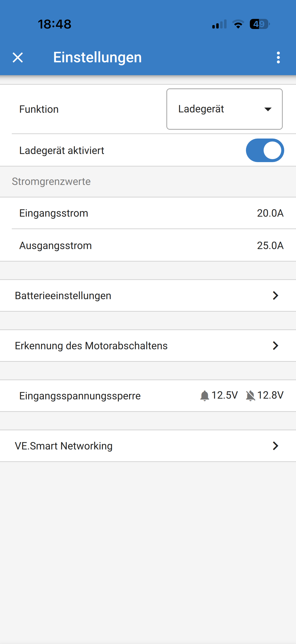Open the VE.Smart Networking menu entry
Viewport: 296px width, 644px height.
click(x=64, y=446)
